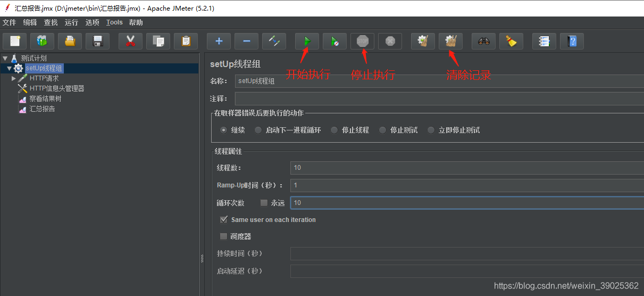Open the 文件 menu
Image resolution: width=644 pixels, height=296 pixels.
point(9,22)
